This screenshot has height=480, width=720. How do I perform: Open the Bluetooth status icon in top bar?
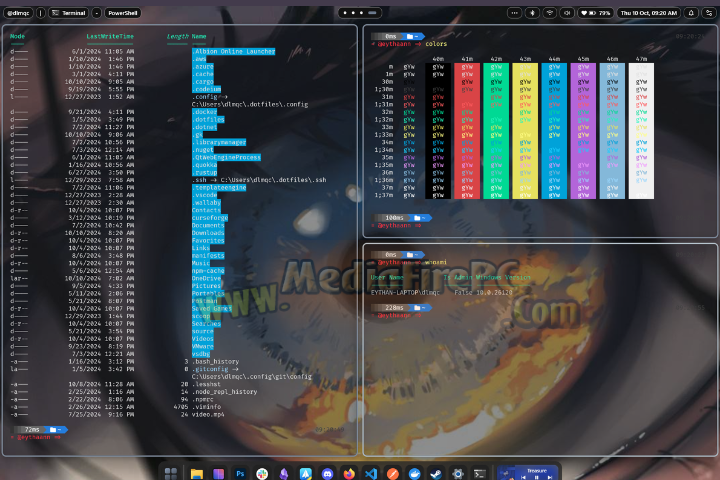click(532, 13)
